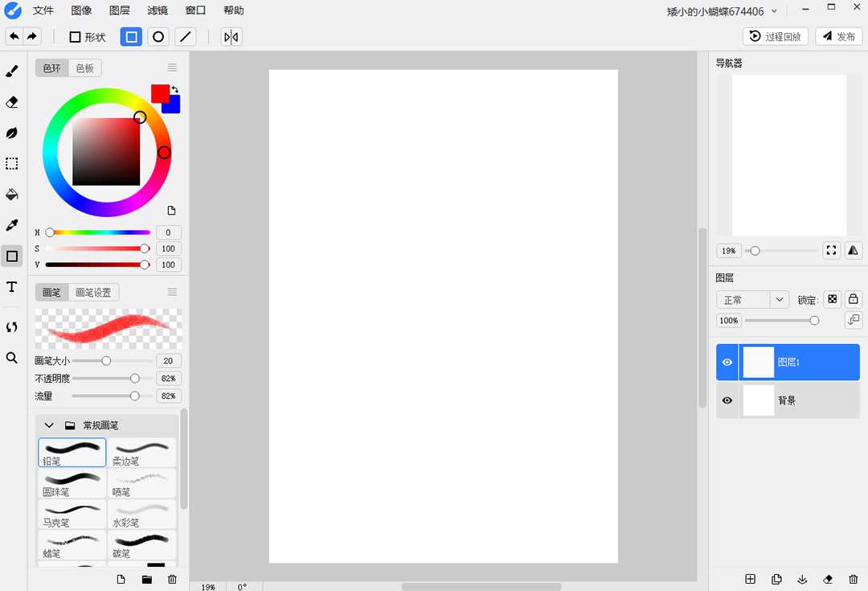
Task: Click the redo arrow
Action: 32,36
